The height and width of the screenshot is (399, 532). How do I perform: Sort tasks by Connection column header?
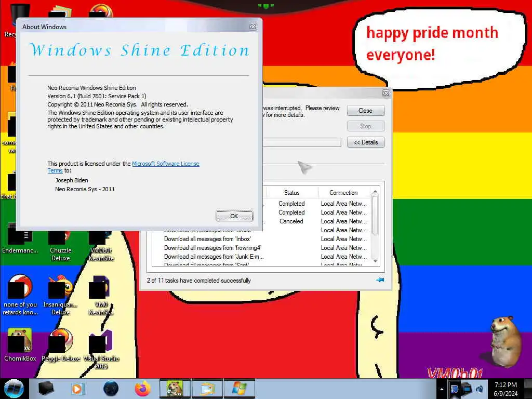[x=344, y=192]
